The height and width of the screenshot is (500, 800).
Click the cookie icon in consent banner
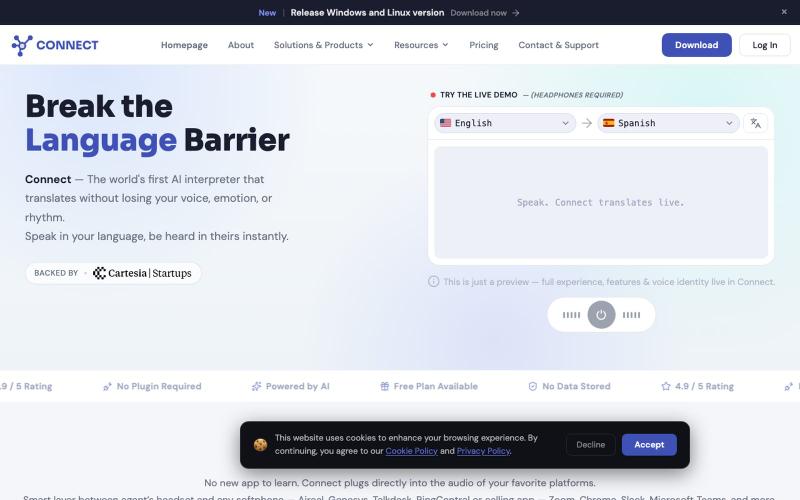coord(261,445)
